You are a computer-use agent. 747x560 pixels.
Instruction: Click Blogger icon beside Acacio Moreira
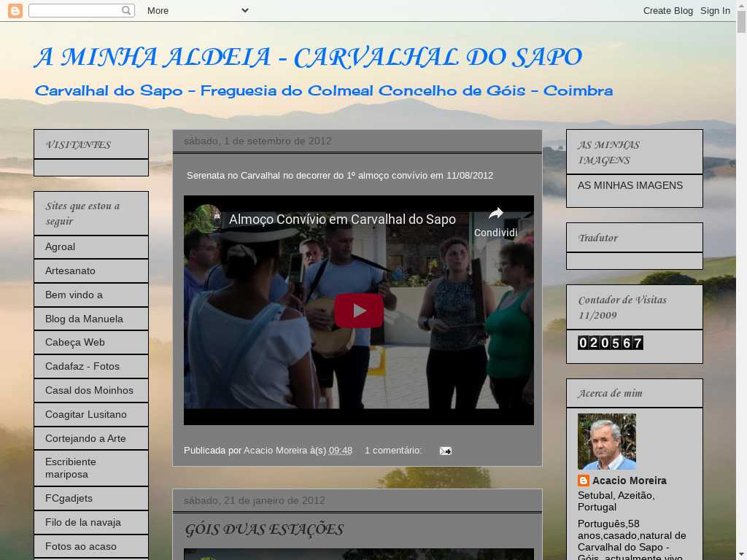coord(583,481)
